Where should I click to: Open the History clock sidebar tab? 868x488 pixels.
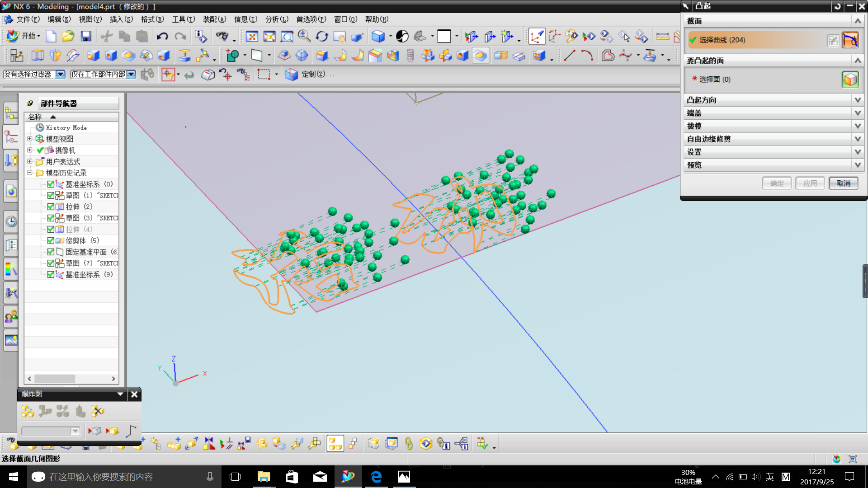11,221
